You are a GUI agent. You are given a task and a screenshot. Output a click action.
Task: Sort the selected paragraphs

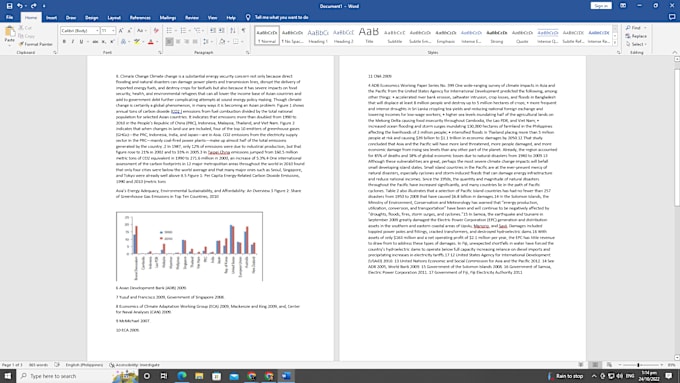pos(233,31)
